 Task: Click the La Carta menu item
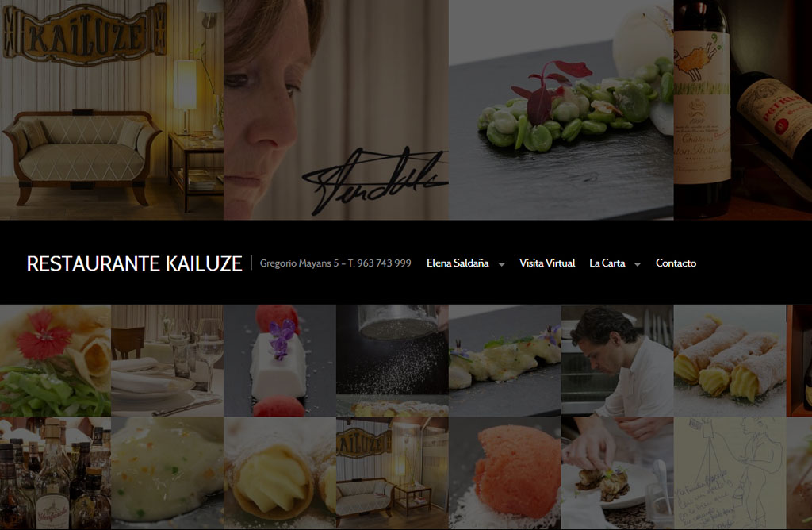pos(607,263)
